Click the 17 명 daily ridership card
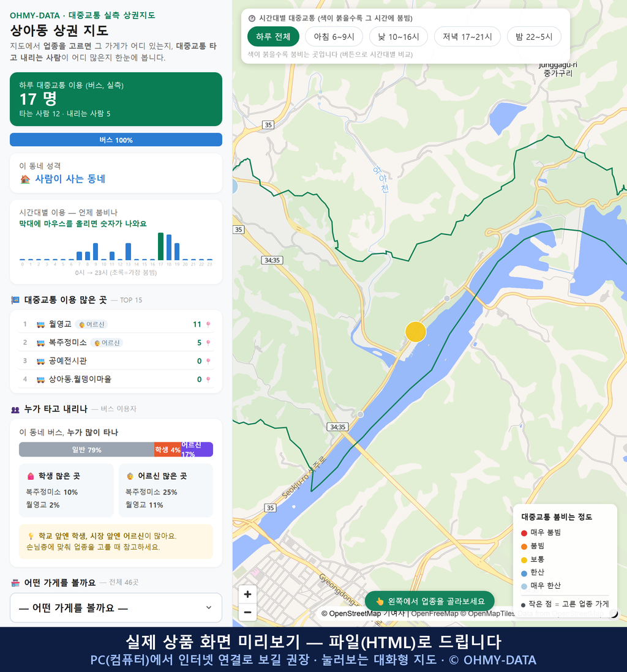 coord(116,99)
